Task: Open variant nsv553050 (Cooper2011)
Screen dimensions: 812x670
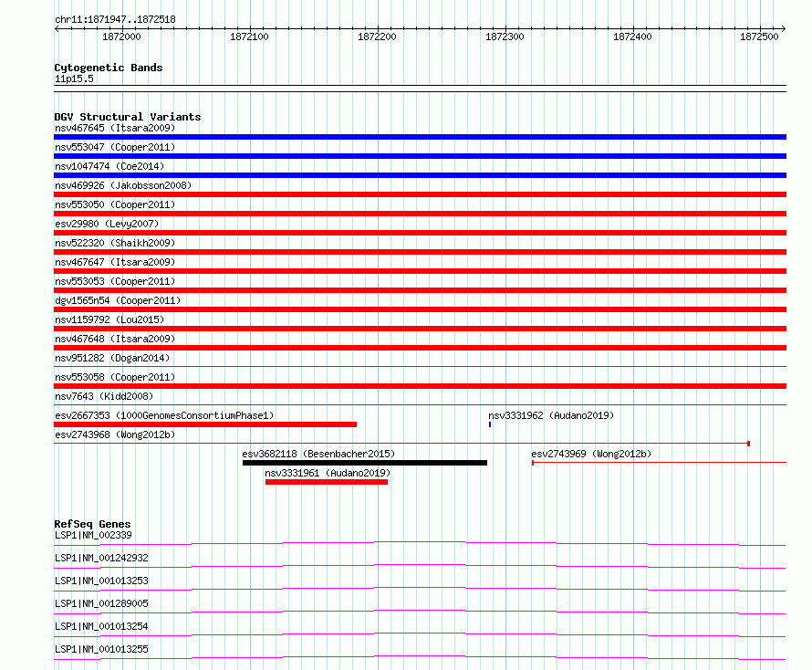Action: tap(115, 204)
